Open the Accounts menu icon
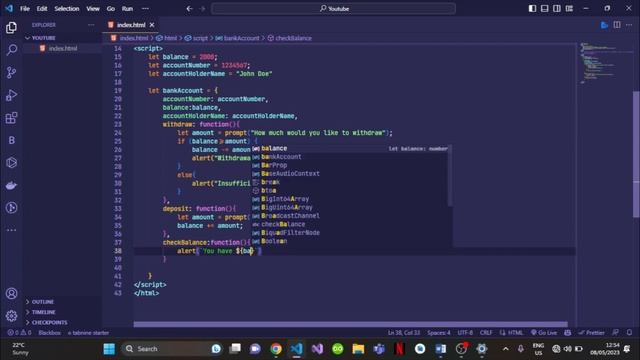The width and height of the screenshot is (640, 360). tap(11, 293)
